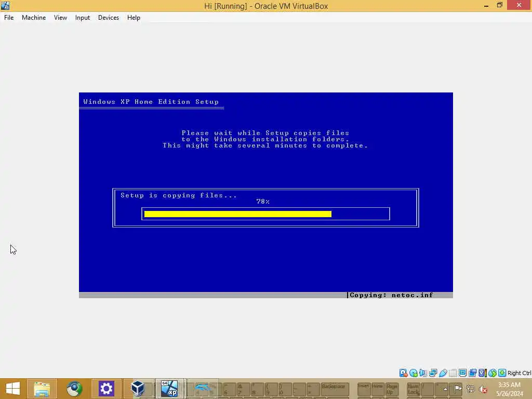Viewport: 532px width, 399px height.
Task: Open the taskbar clock showing 3:35 AM
Action: click(510, 389)
